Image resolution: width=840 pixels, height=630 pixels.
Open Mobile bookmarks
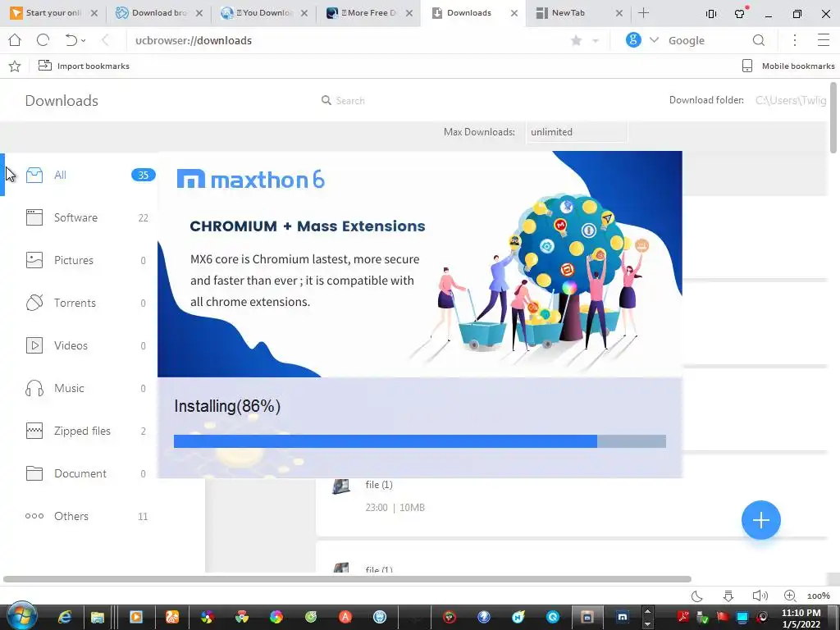pos(788,66)
